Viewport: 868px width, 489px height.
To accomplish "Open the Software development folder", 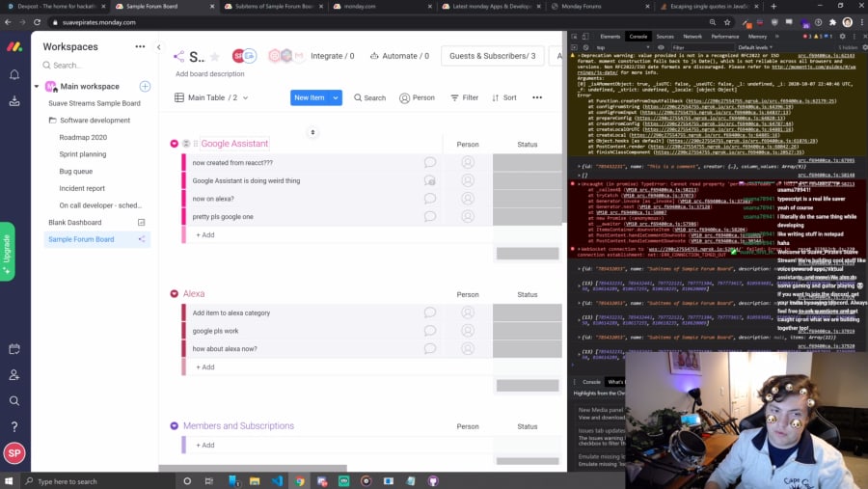I will tap(95, 121).
